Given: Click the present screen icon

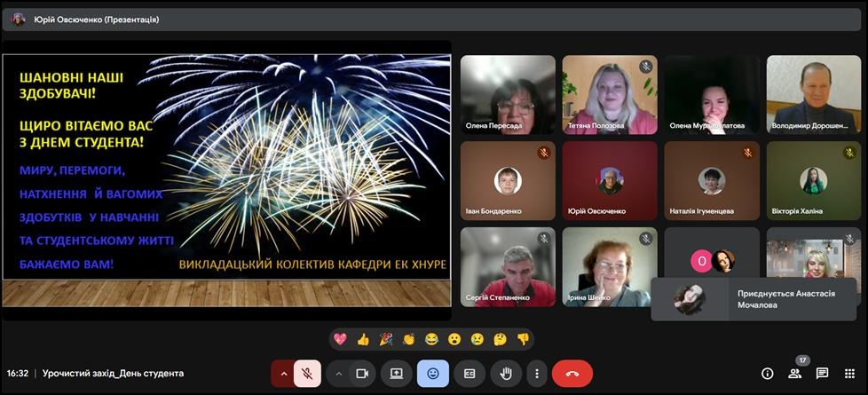Looking at the screenshot, I should [x=397, y=374].
